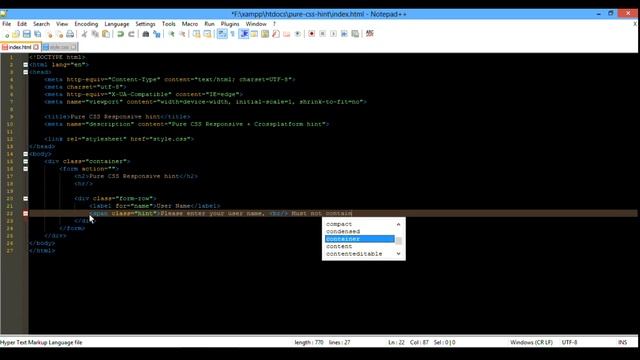Collapse the red fold marker on line 22
The height and width of the screenshot is (360, 640).
25,213
